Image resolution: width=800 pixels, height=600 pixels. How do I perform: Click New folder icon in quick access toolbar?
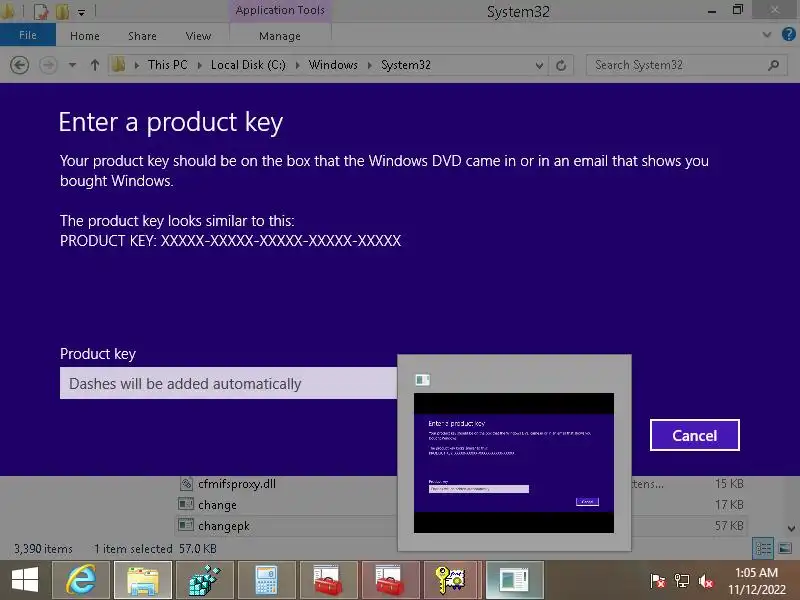click(x=62, y=11)
